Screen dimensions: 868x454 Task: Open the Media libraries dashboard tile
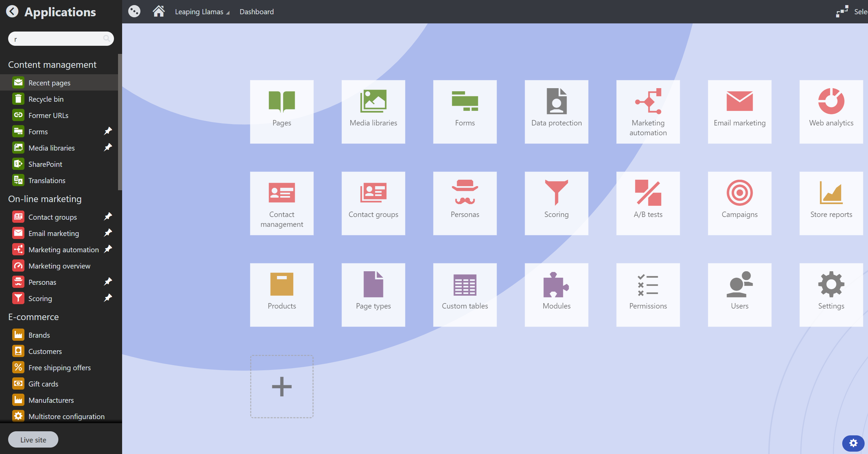pos(373,112)
